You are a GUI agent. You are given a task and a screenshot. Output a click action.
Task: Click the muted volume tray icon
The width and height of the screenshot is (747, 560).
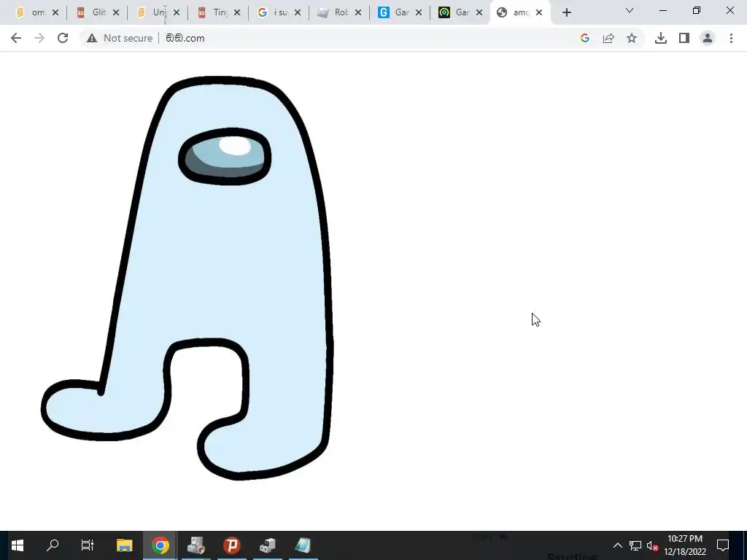click(x=652, y=545)
